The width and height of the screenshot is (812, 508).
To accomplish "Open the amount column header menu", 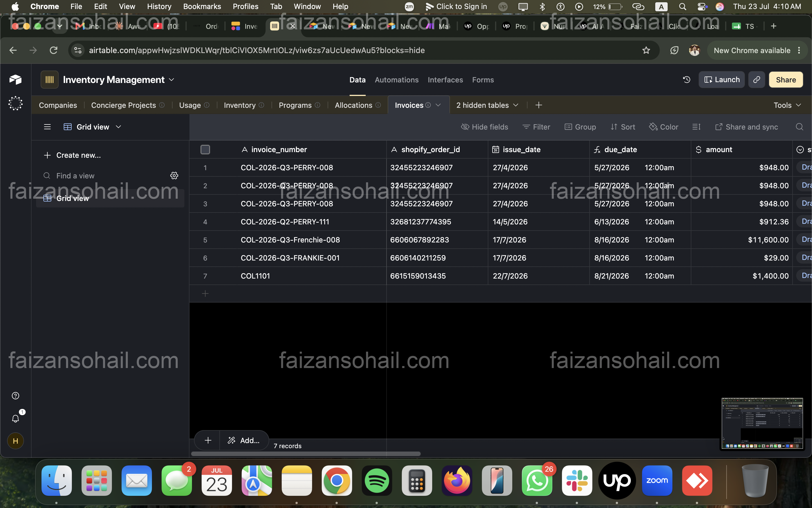I will (x=742, y=150).
